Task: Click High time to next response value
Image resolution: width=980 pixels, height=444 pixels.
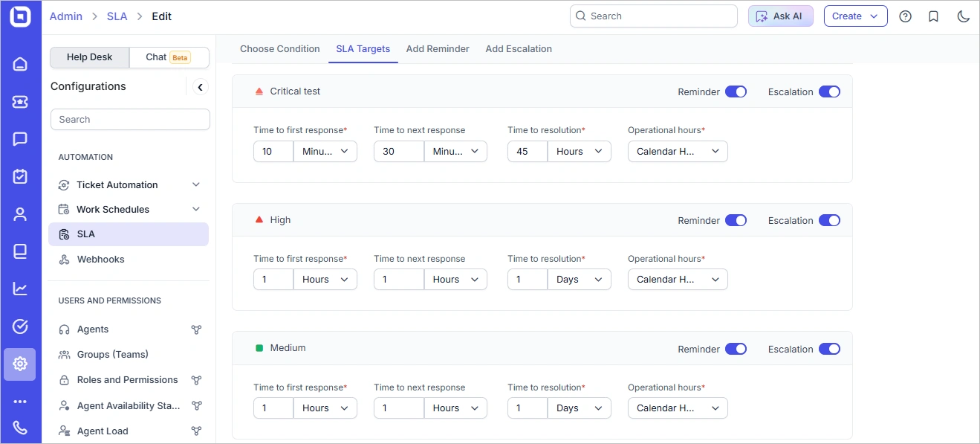Action: [399, 280]
